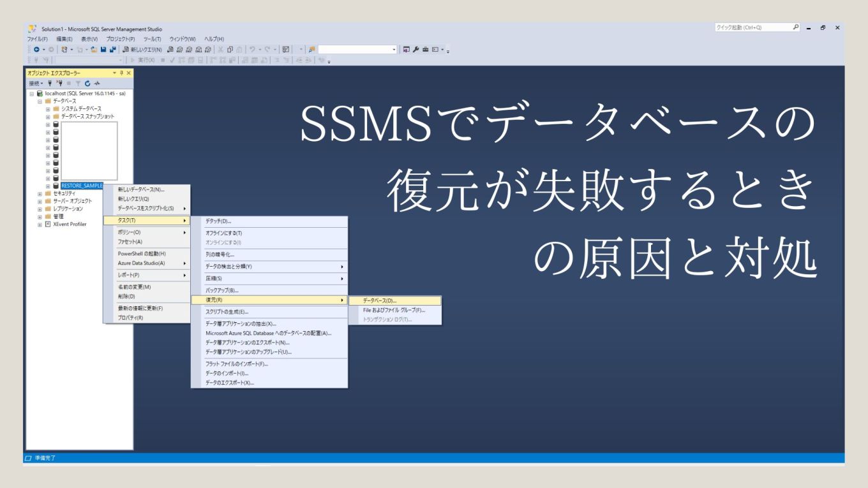Click the Cut scissors icon in toolbar
Screen dimensions: 868x488
pos(220,49)
